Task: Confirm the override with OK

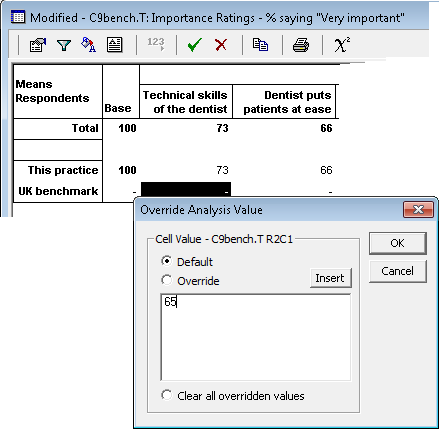Action: pyautogui.click(x=398, y=243)
